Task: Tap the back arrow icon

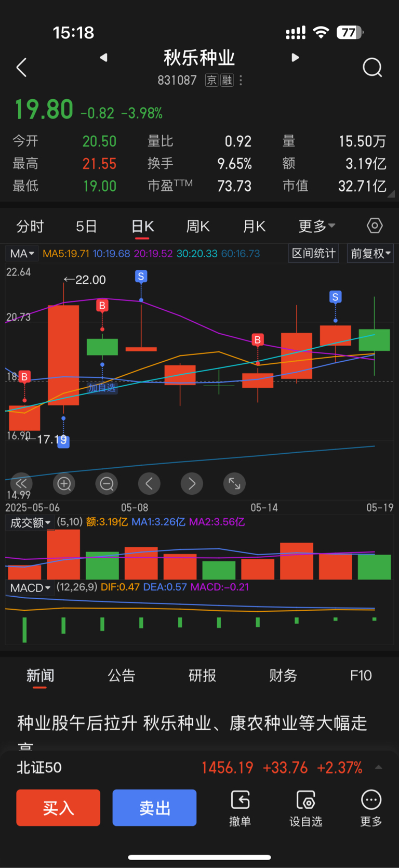Action: [21, 68]
